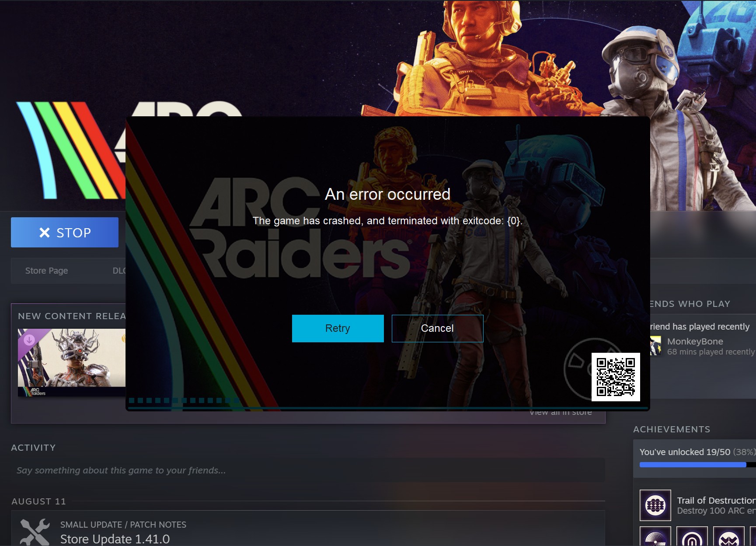The height and width of the screenshot is (546, 756).
Task: Click the X icon on STOP button
Action: [44, 233]
